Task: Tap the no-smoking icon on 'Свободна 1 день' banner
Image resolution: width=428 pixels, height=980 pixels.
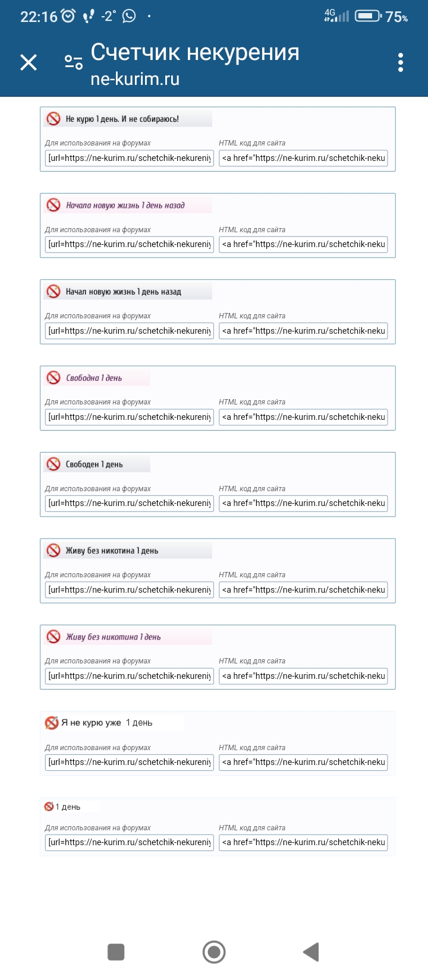Action: pos(53,378)
